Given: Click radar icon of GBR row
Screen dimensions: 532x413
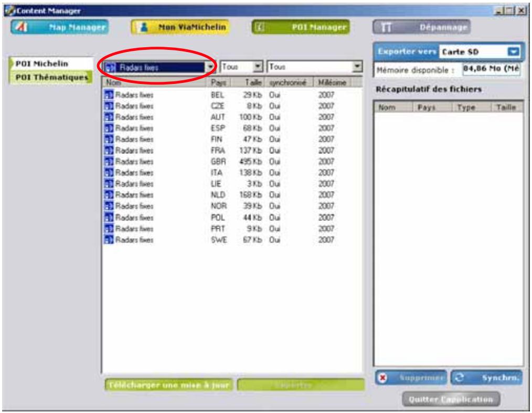Looking at the screenshot, I should click(x=109, y=162).
